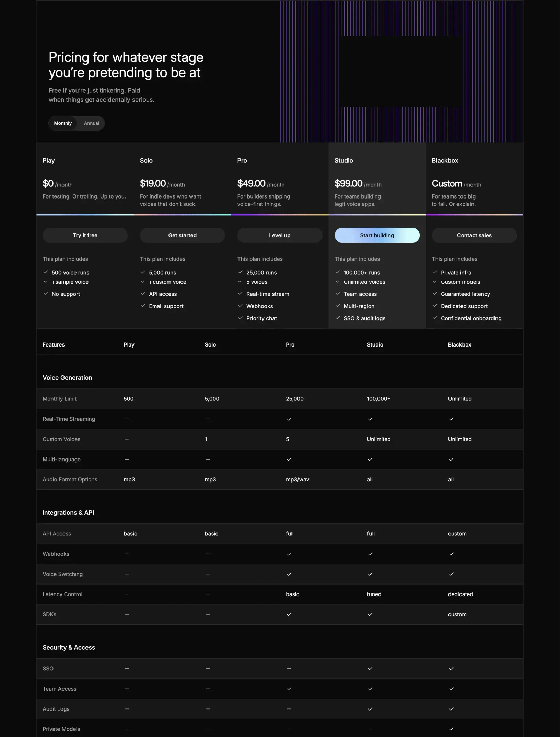This screenshot has height=737, width=560.
Task: Click the Audit Logs row label
Action: coord(56,709)
